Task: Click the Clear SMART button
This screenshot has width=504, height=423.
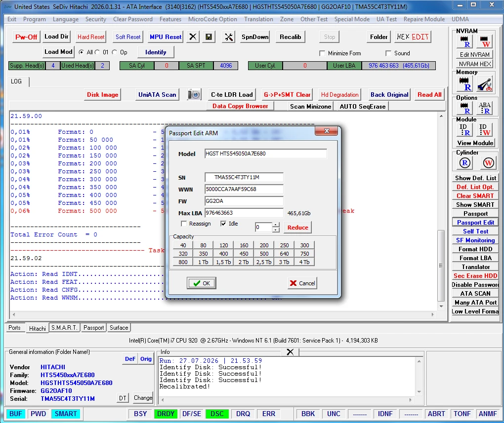Action: tap(475, 196)
